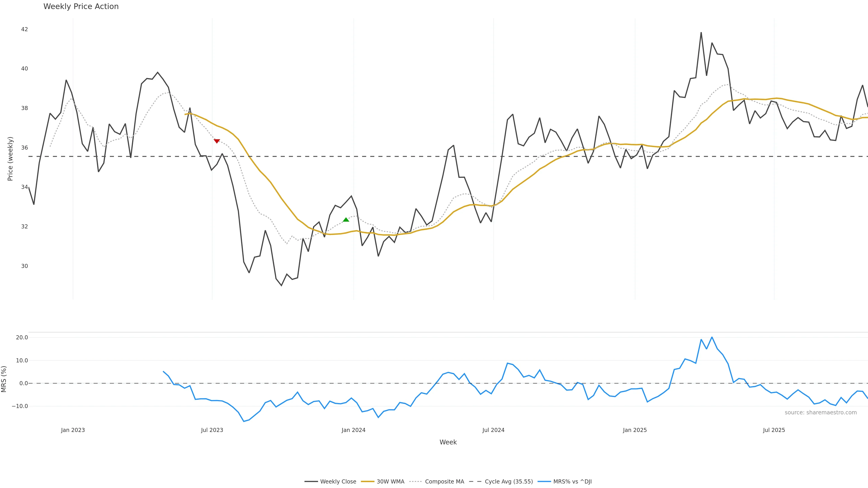The width and height of the screenshot is (868, 488).
Task: Toggle the Composite MA legend entry
Action: pyautogui.click(x=437, y=482)
